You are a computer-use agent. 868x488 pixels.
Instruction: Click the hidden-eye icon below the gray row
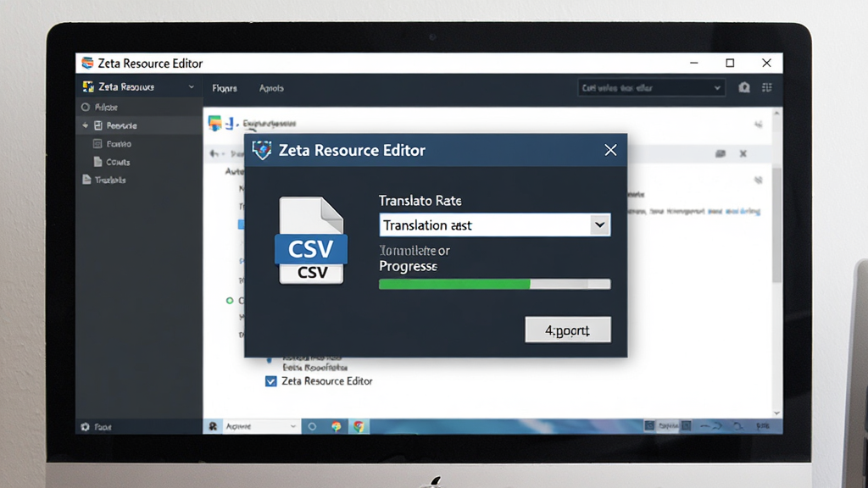[759, 180]
